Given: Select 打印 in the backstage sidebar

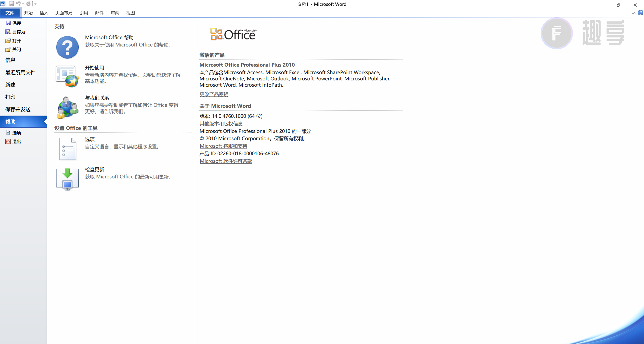Looking at the screenshot, I should (x=23, y=97).
